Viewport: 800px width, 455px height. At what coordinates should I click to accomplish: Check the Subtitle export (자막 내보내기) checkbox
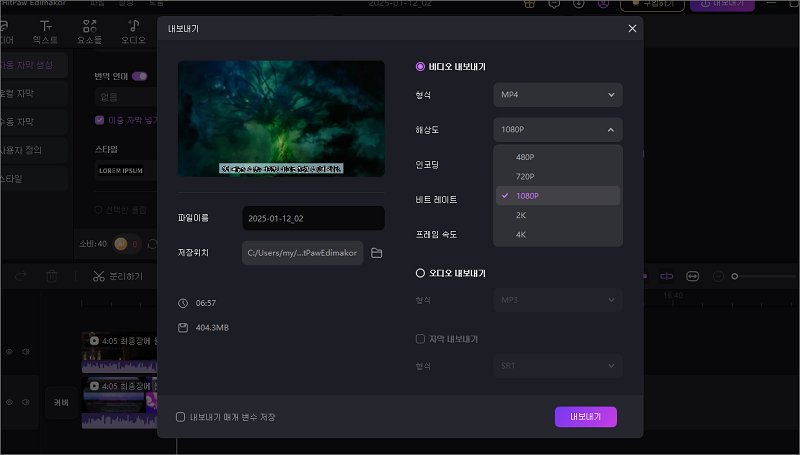click(420, 339)
